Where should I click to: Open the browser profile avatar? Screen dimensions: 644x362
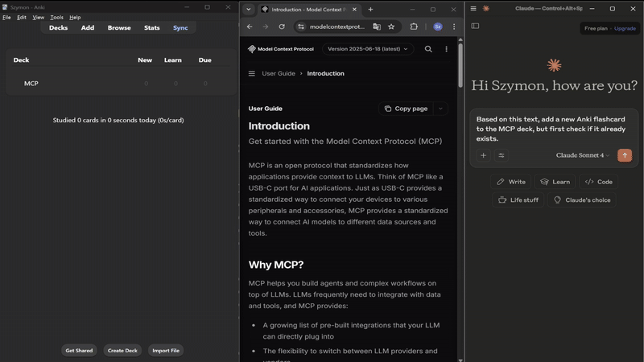pos(438,27)
